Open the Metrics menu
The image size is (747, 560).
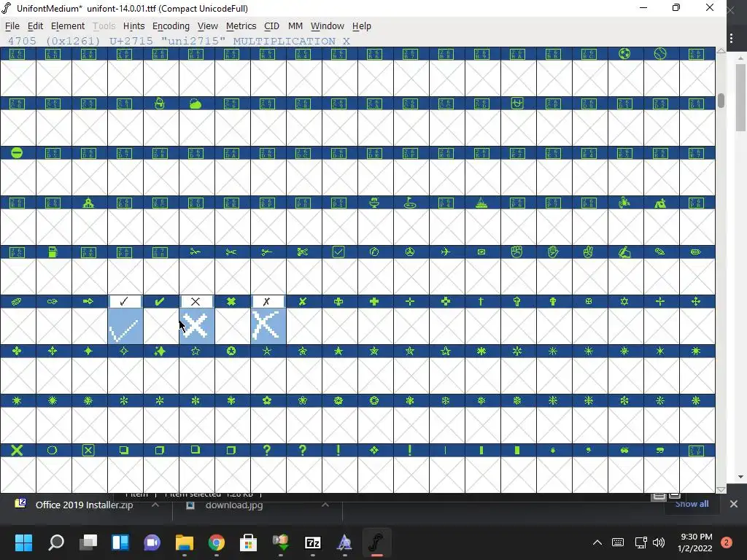point(241,26)
